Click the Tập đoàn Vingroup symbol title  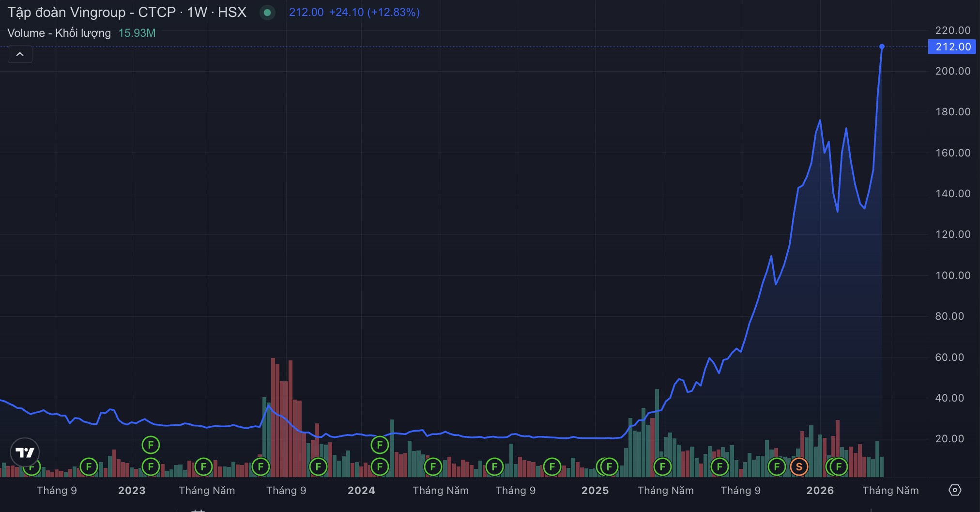127,13
